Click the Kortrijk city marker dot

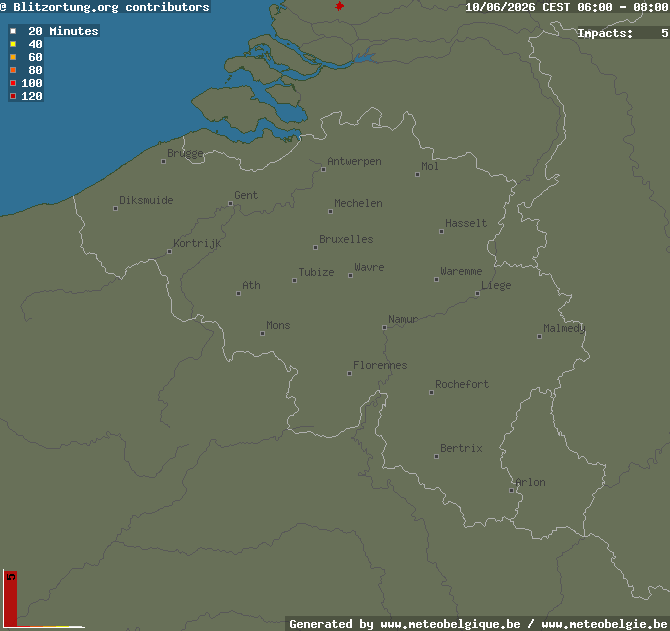click(169, 252)
